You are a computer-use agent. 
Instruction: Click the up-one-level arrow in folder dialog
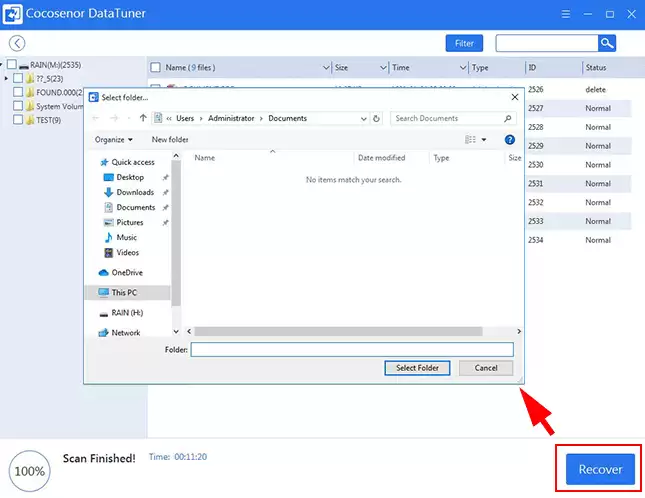pyautogui.click(x=143, y=118)
